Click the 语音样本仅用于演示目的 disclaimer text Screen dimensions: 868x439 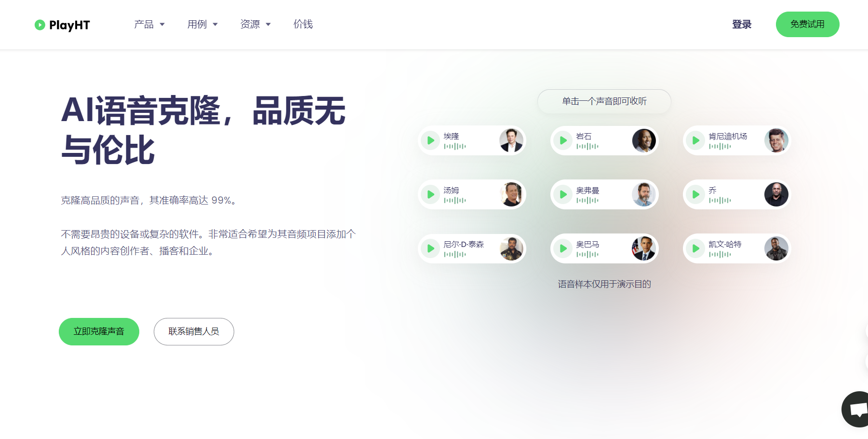(x=604, y=284)
